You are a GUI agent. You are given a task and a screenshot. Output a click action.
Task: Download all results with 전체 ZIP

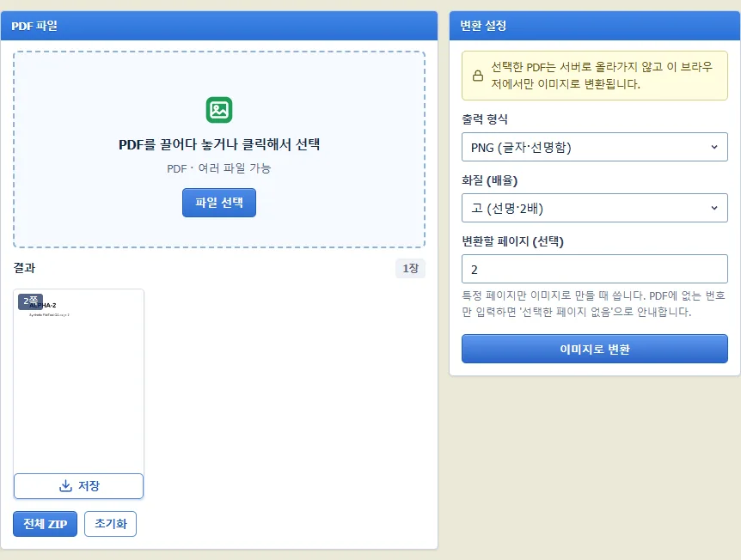coord(45,524)
